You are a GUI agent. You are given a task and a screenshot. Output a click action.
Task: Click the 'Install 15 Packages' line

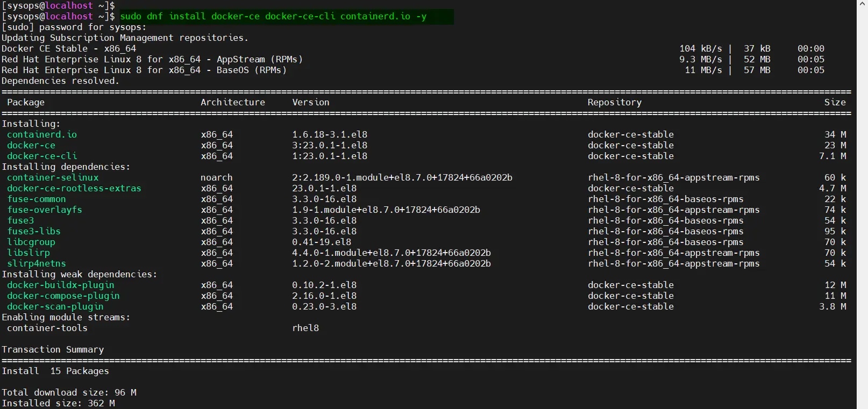tap(55, 371)
